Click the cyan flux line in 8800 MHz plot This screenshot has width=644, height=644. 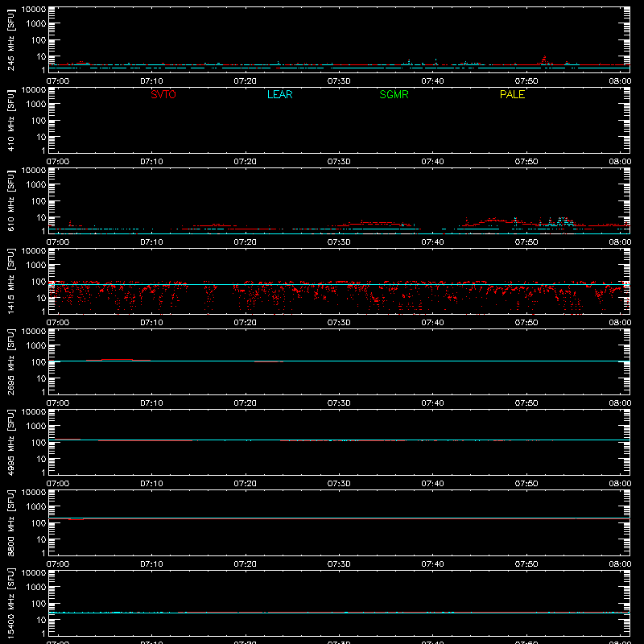(x=339, y=518)
